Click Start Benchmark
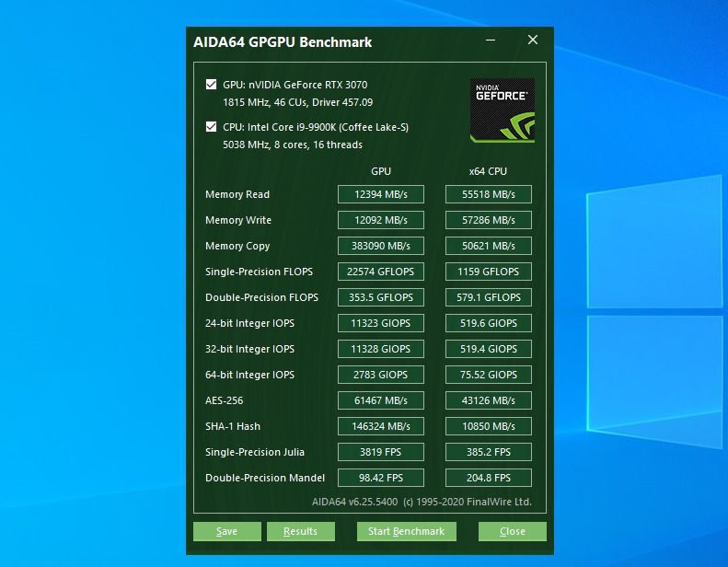The width and height of the screenshot is (728, 567). pos(406,531)
